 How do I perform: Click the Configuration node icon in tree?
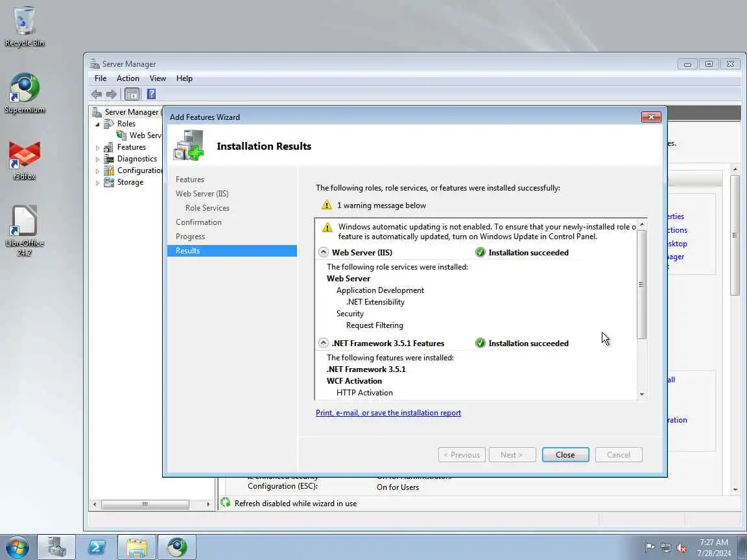[109, 170]
